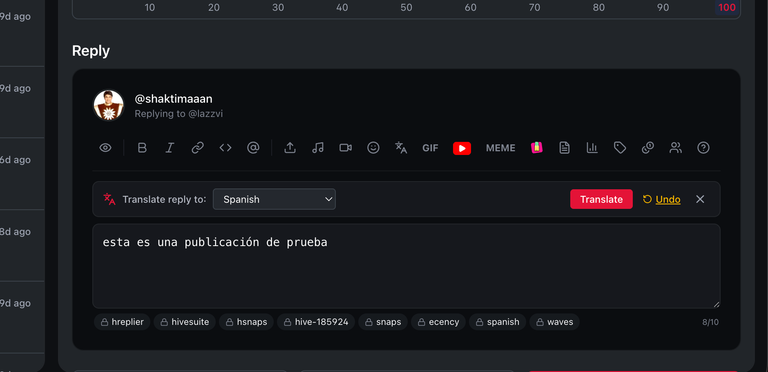Image resolution: width=768 pixels, height=372 pixels.
Task: Undo the translation
Action: tap(662, 199)
